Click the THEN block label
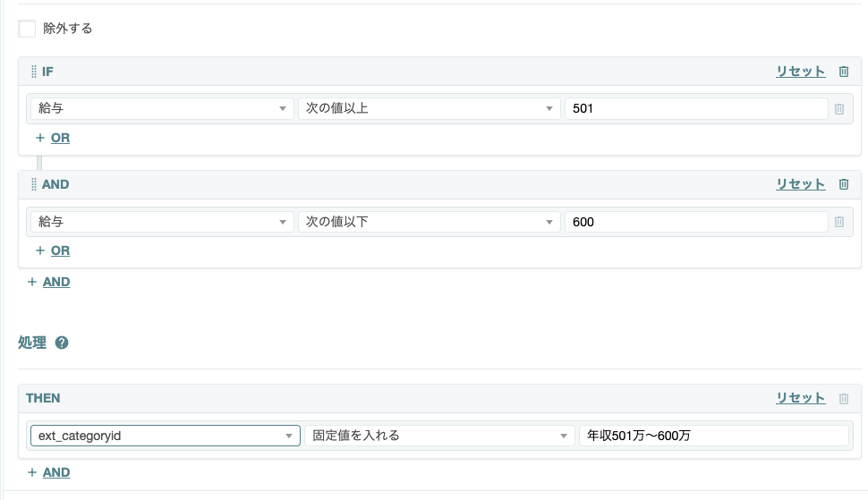 43,398
